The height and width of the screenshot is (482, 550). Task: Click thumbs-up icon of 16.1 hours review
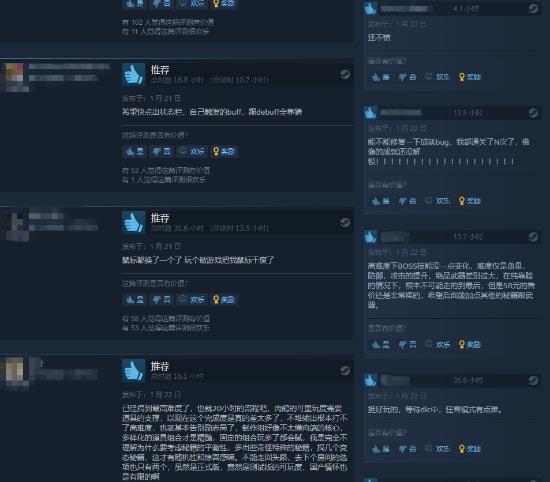[x=133, y=370]
